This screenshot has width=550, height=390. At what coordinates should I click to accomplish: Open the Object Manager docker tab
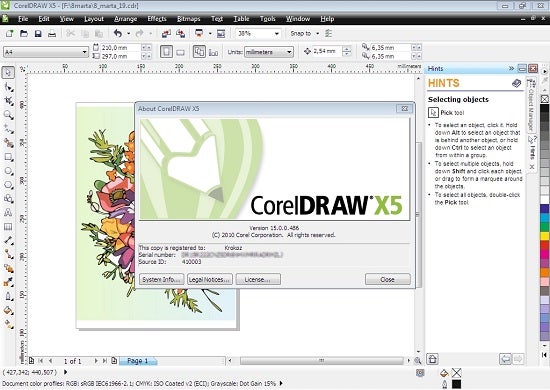pos(532,105)
